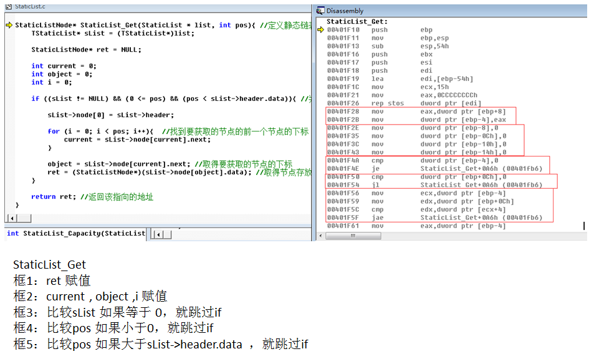The height and width of the screenshot is (364, 599).
Task: Click address 00401F5F 'jae' jump instruction
Action: tap(434, 218)
